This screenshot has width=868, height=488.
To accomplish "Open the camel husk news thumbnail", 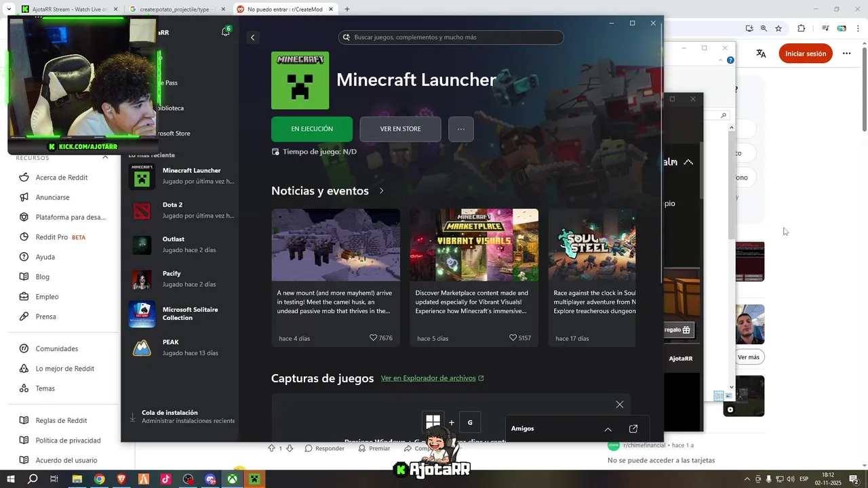I will 336,245.
